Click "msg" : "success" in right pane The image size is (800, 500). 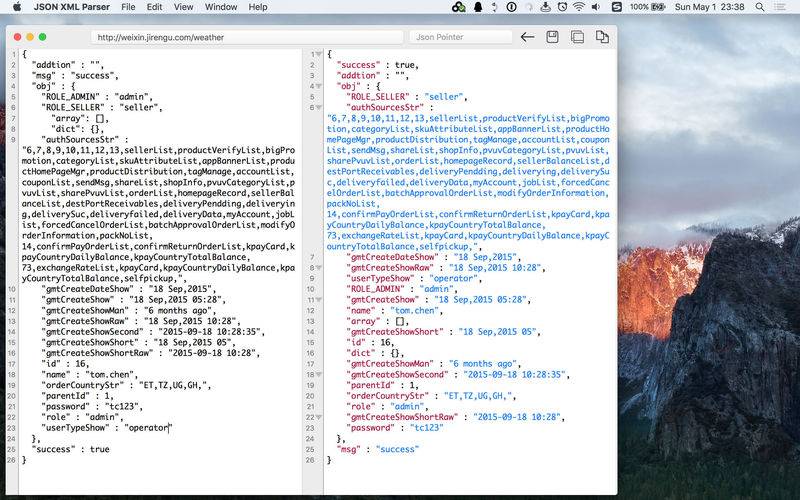tap(378, 449)
